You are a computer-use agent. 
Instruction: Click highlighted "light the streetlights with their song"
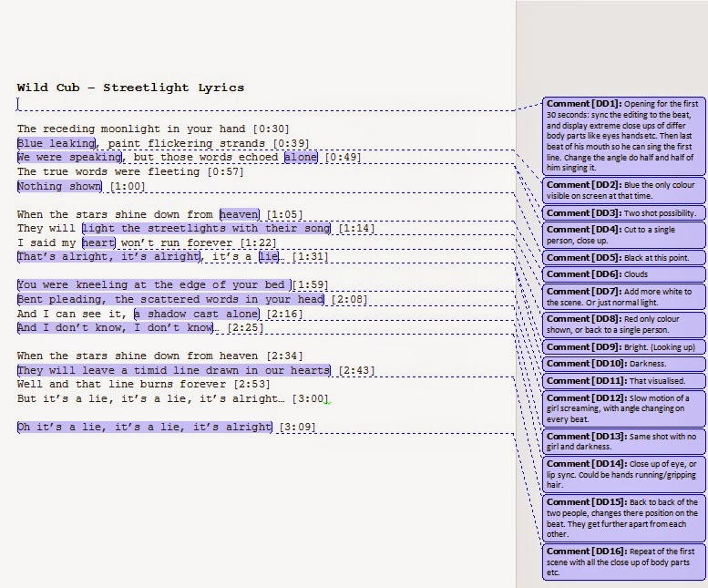pyautogui.click(x=206, y=229)
